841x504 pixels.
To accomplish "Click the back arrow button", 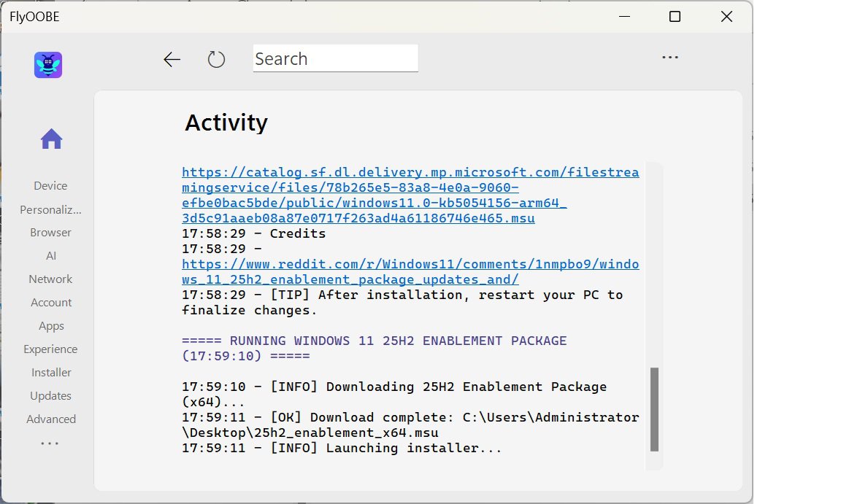I will (x=172, y=60).
